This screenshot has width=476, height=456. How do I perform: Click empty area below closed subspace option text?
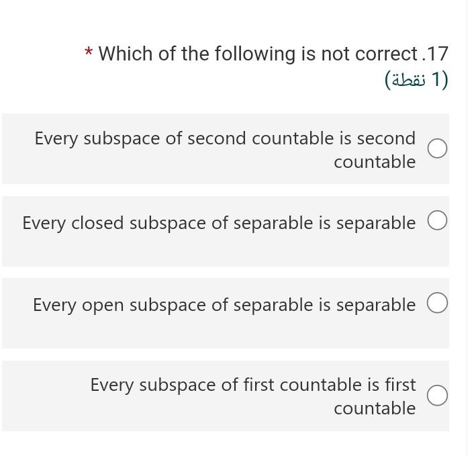(226, 250)
